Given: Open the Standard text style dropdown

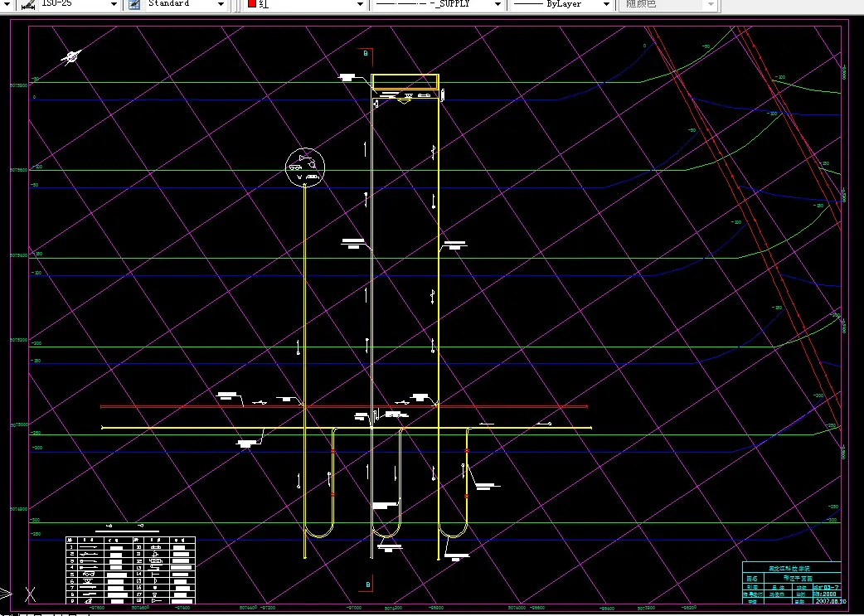Looking at the screenshot, I should pyautogui.click(x=221, y=4).
